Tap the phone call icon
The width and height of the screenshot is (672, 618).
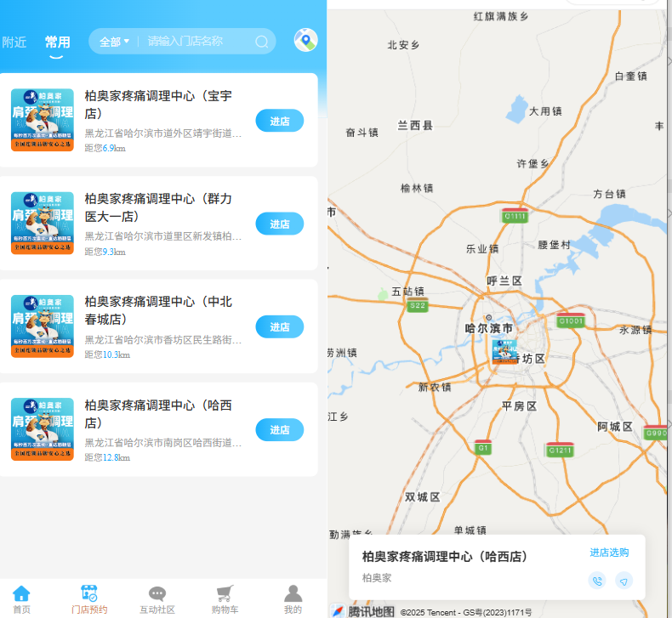[x=596, y=581]
